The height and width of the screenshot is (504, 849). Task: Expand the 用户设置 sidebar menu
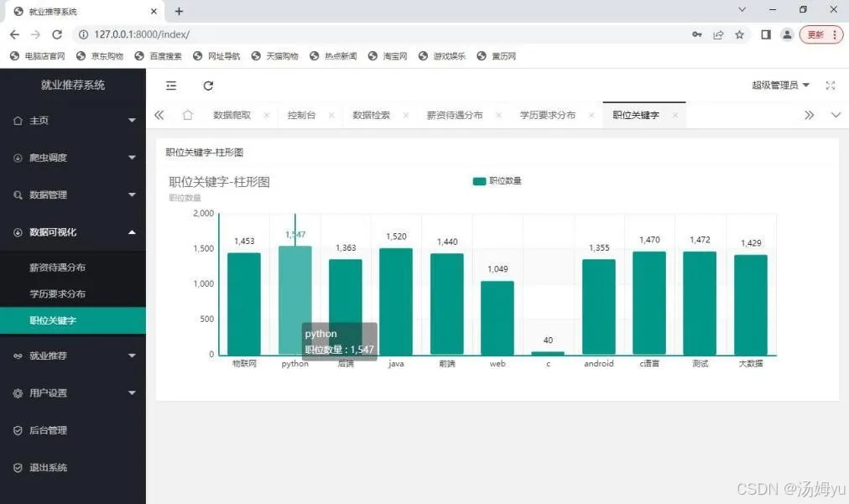pyautogui.click(x=72, y=393)
